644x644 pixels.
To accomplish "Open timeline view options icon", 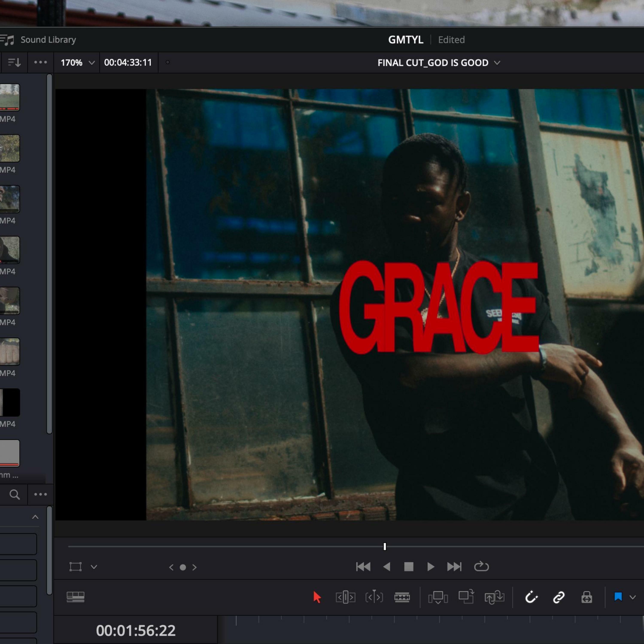I will [75, 597].
